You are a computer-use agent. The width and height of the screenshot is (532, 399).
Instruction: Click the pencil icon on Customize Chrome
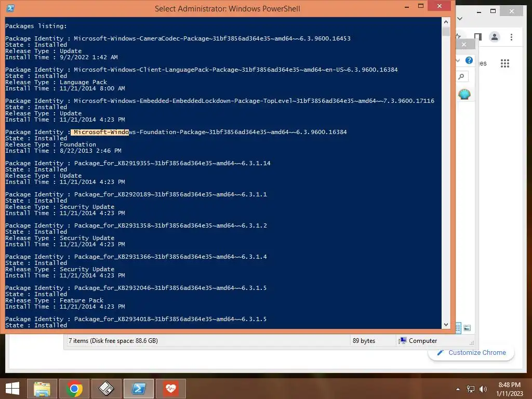(440, 353)
